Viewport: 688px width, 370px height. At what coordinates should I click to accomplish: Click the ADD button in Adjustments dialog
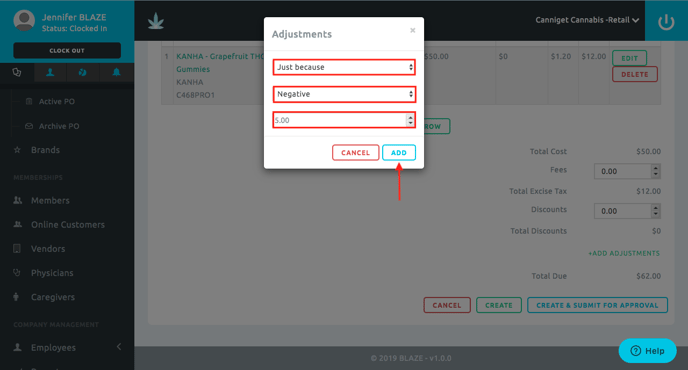point(399,153)
